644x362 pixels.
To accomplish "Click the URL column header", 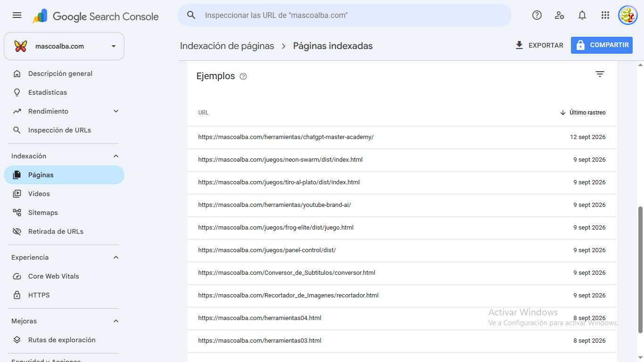I will 203,113.
